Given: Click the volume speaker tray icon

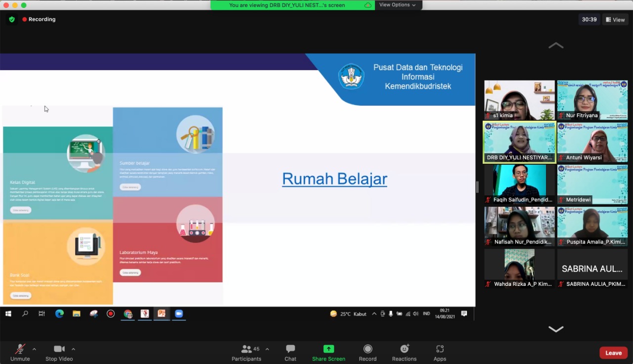Looking at the screenshot, I should pos(415,314).
